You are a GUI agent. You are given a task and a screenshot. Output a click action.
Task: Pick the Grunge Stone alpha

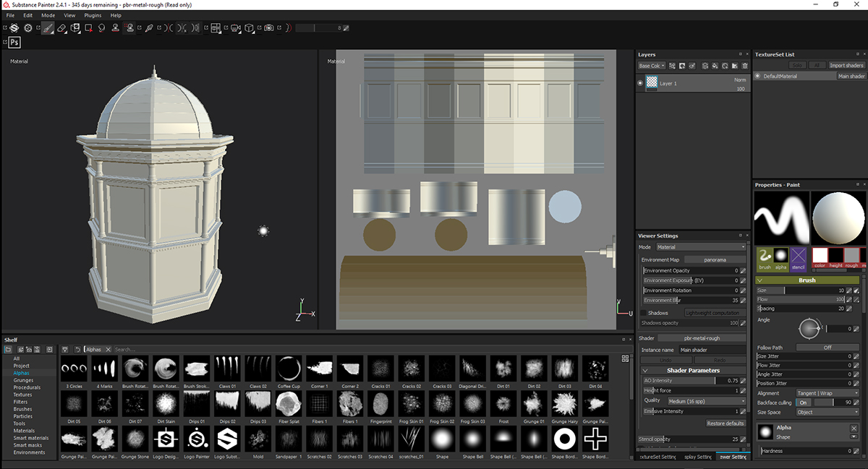click(x=136, y=439)
